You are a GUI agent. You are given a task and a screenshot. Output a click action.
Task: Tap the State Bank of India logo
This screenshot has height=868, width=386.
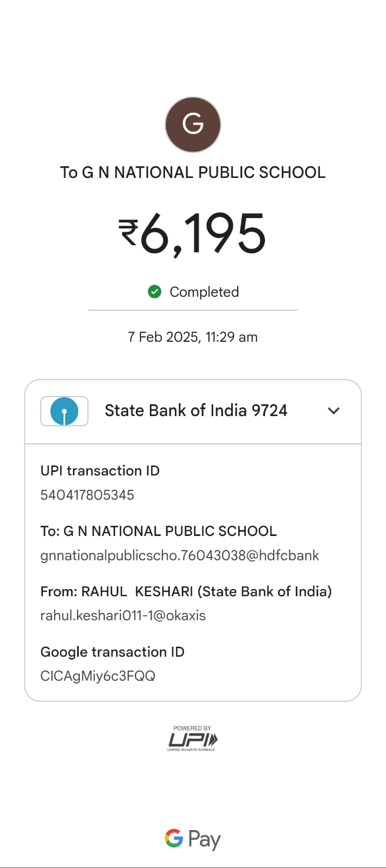click(x=64, y=411)
